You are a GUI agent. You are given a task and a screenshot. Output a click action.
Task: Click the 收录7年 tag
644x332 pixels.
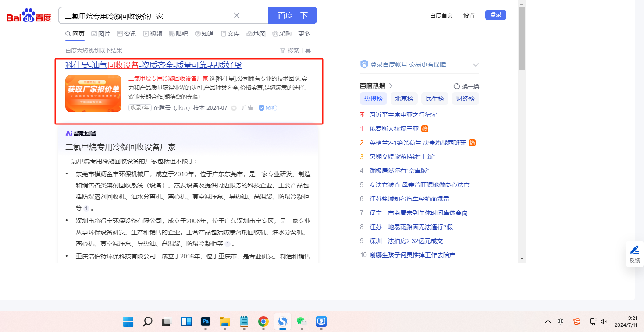click(140, 108)
